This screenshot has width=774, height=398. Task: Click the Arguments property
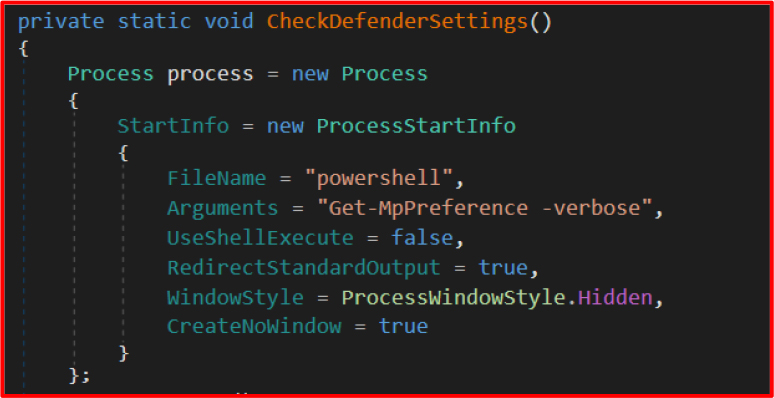pos(223,208)
